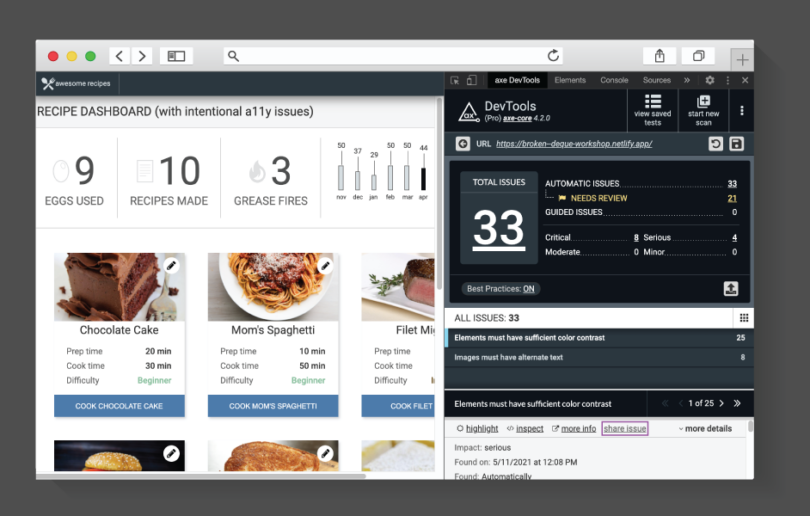This screenshot has width=810, height=516.
Task: Select Images must have alternate text row
Action: pyautogui.click(x=599, y=357)
